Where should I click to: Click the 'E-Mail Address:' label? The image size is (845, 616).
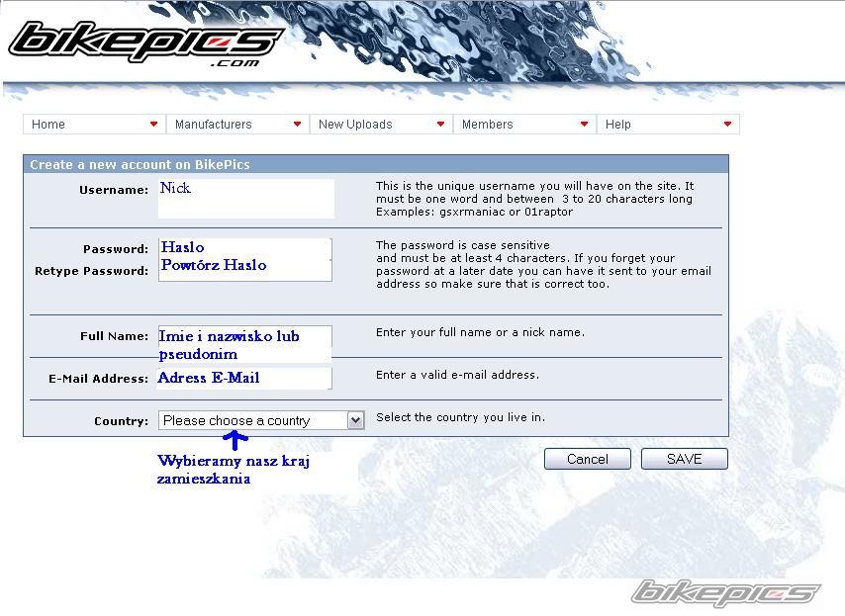[99, 379]
